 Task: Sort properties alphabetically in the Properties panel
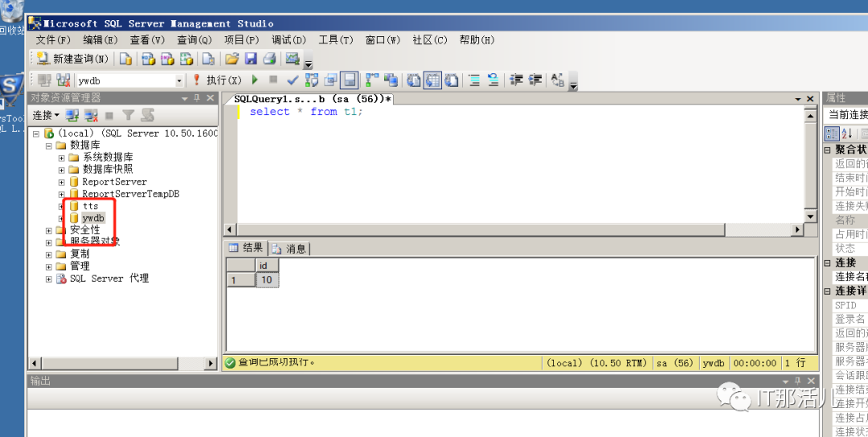tap(847, 133)
